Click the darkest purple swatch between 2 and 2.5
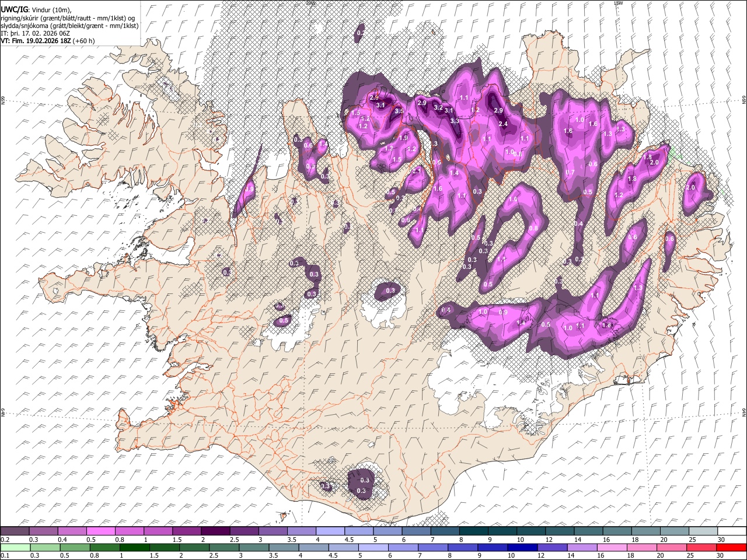The width and height of the screenshot is (747, 560). coord(215,531)
